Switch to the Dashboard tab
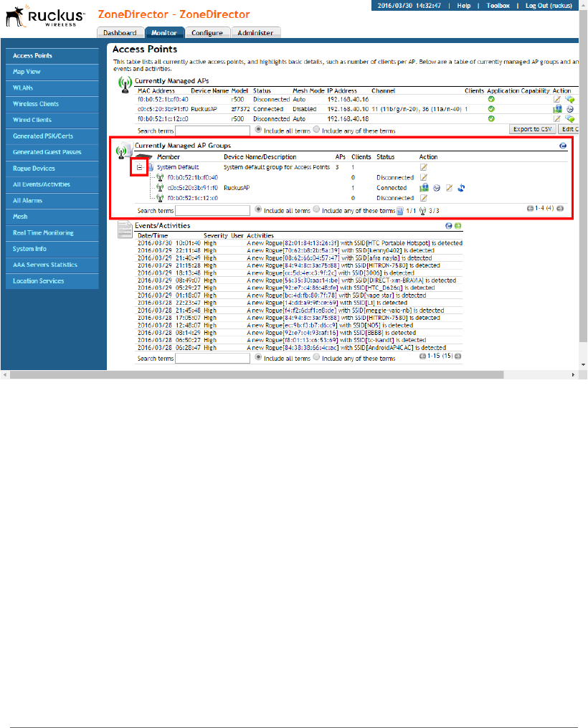588x728 pixels. click(120, 32)
